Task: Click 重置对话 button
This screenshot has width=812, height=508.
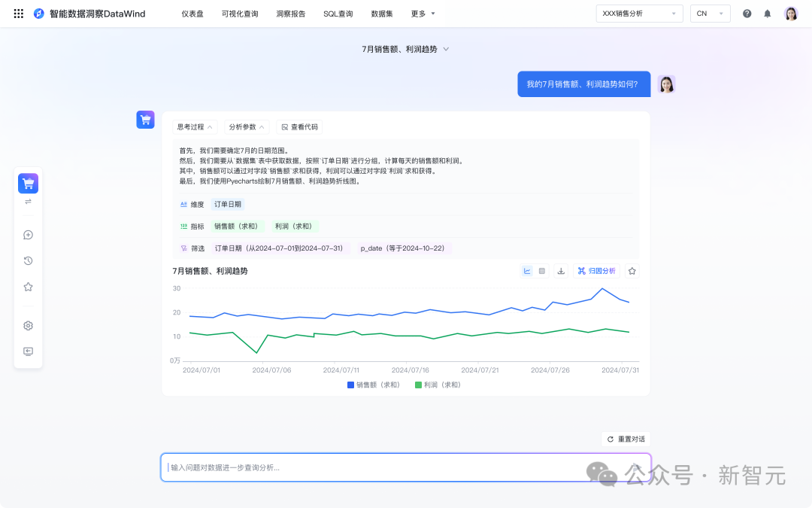Action: 626,439
